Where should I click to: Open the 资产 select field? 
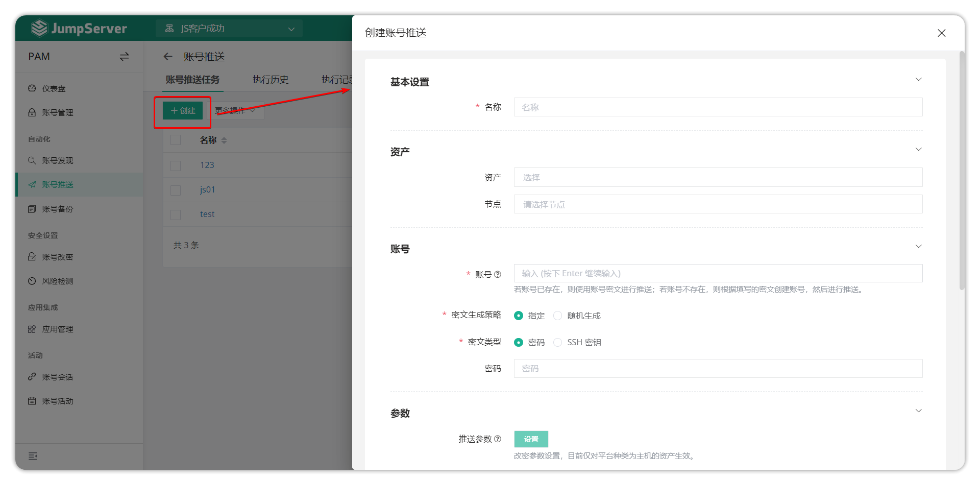718,177
